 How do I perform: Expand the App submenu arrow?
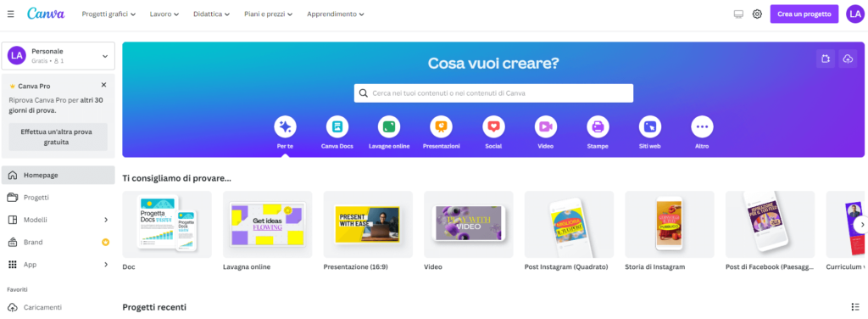106,265
